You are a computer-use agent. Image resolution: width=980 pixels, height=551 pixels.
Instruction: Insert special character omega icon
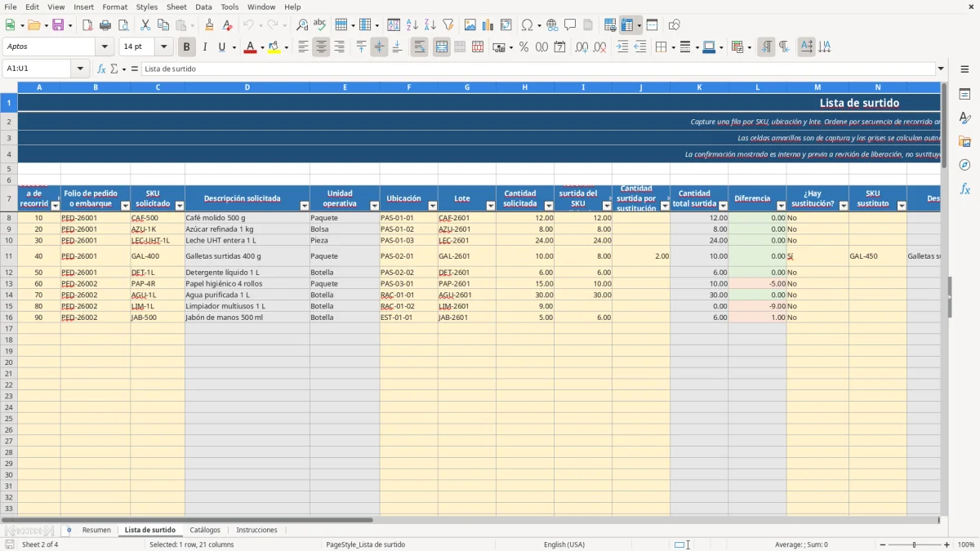point(527,25)
